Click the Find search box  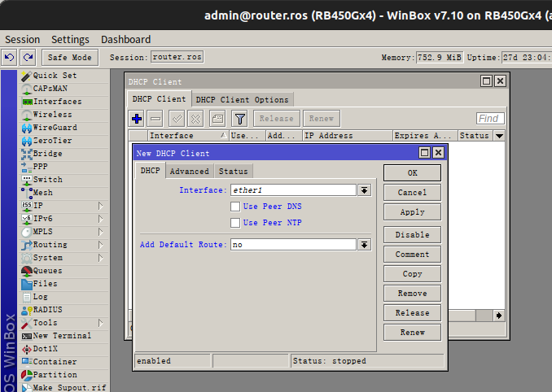click(x=490, y=119)
